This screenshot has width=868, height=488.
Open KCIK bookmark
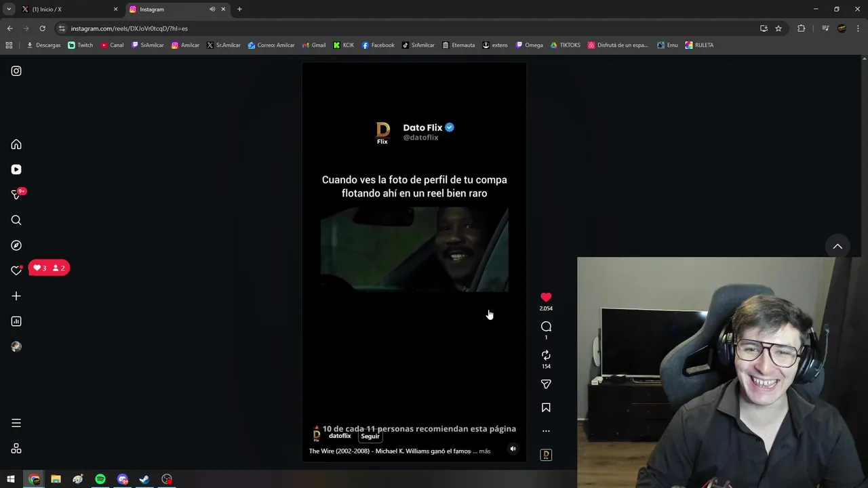[x=344, y=45]
